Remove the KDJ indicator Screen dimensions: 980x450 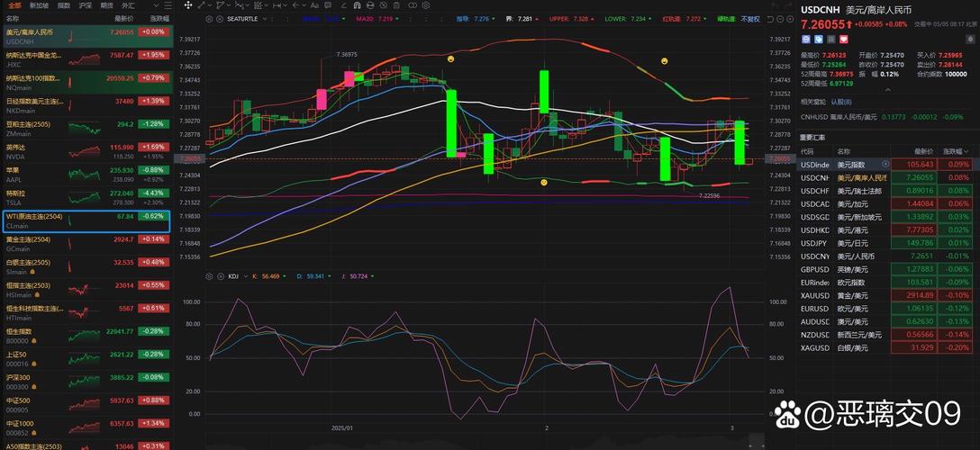pos(220,275)
